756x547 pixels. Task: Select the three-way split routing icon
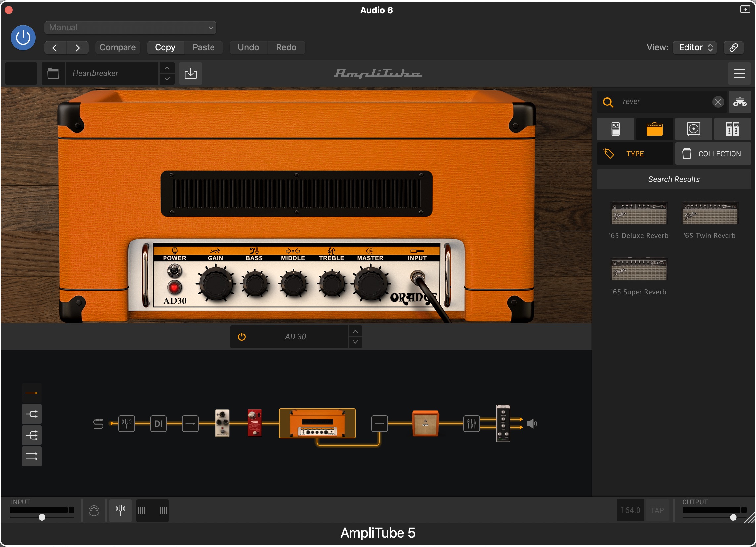coord(32,436)
